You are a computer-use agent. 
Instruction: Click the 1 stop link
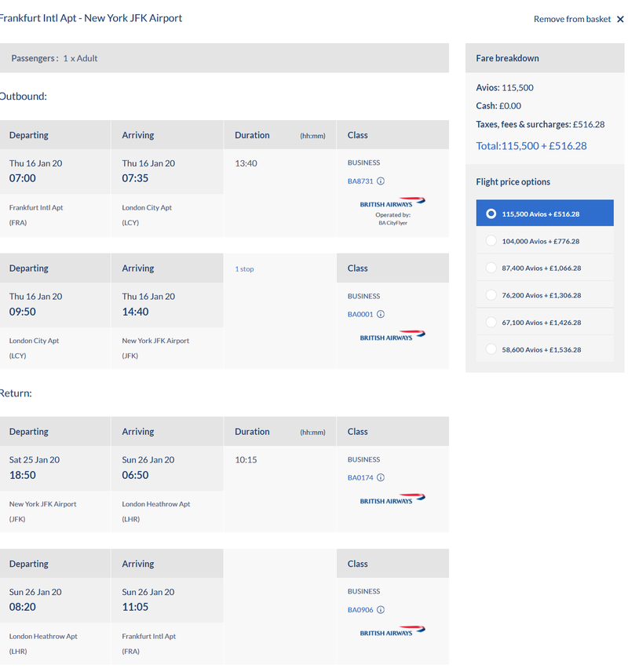(244, 269)
